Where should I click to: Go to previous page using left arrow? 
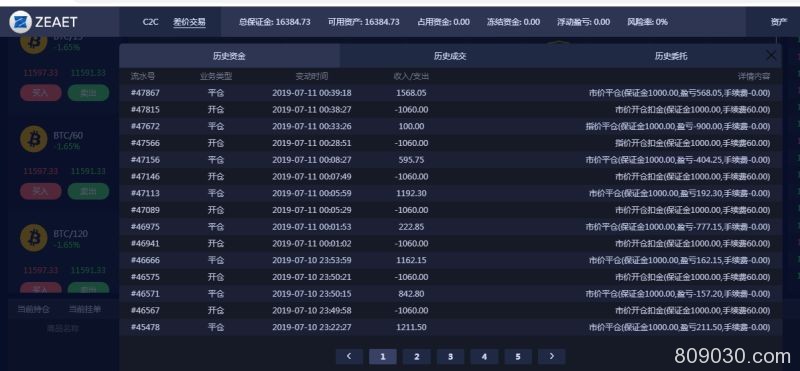tap(349, 356)
